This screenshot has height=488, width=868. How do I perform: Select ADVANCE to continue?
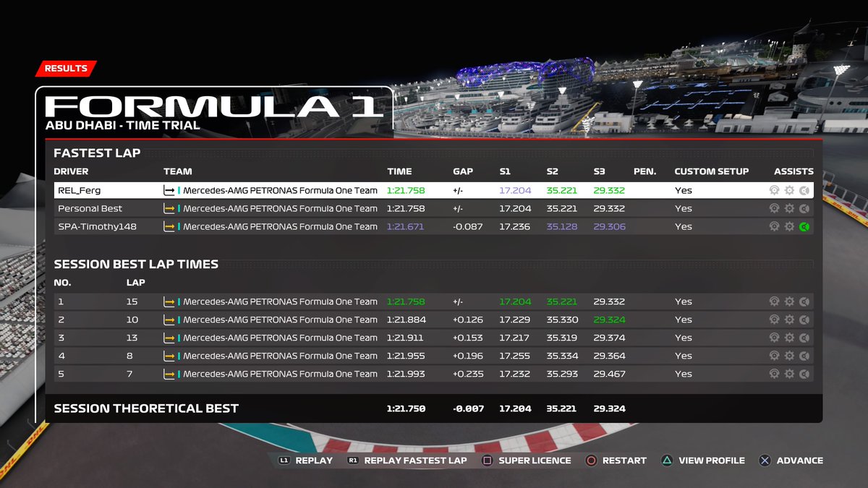tap(800, 461)
